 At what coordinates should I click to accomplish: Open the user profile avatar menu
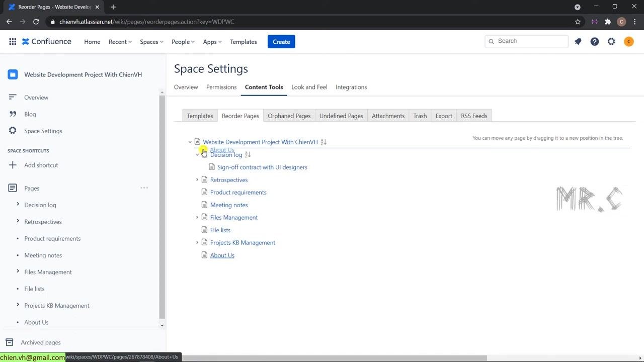(x=628, y=42)
